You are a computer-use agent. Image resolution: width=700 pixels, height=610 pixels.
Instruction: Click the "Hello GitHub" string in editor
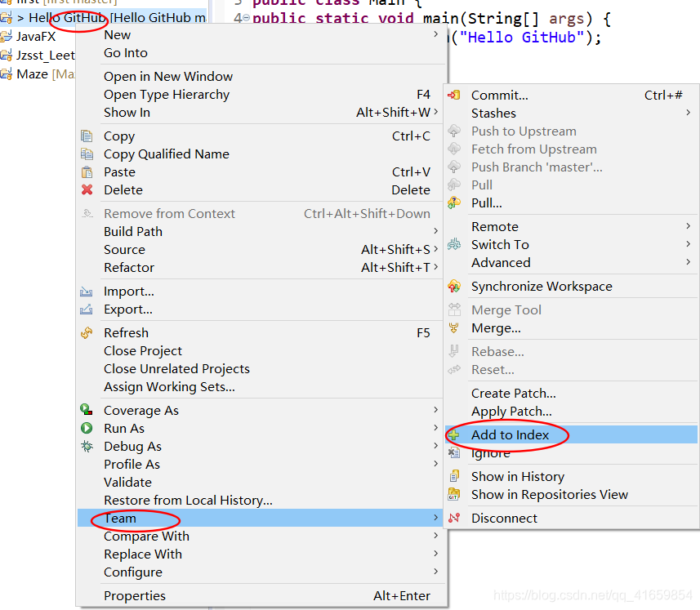pyautogui.click(x=521, y=37)
